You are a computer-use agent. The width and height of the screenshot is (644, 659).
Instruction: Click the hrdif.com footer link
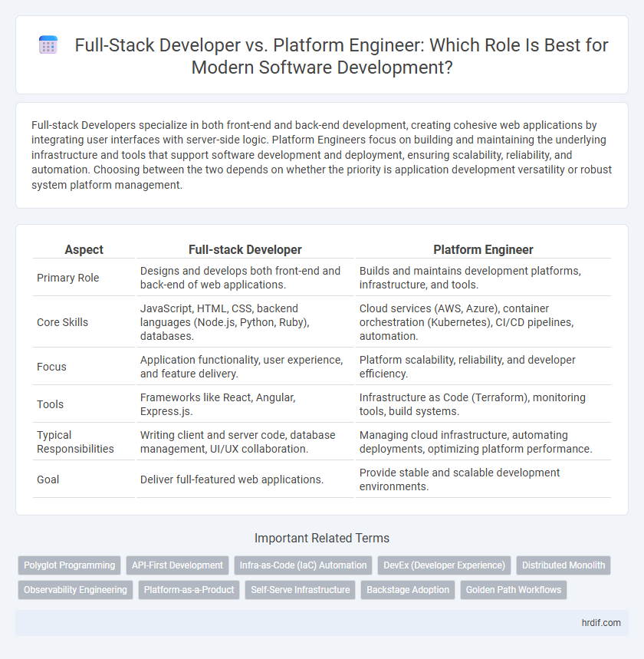tap(601, 623)
